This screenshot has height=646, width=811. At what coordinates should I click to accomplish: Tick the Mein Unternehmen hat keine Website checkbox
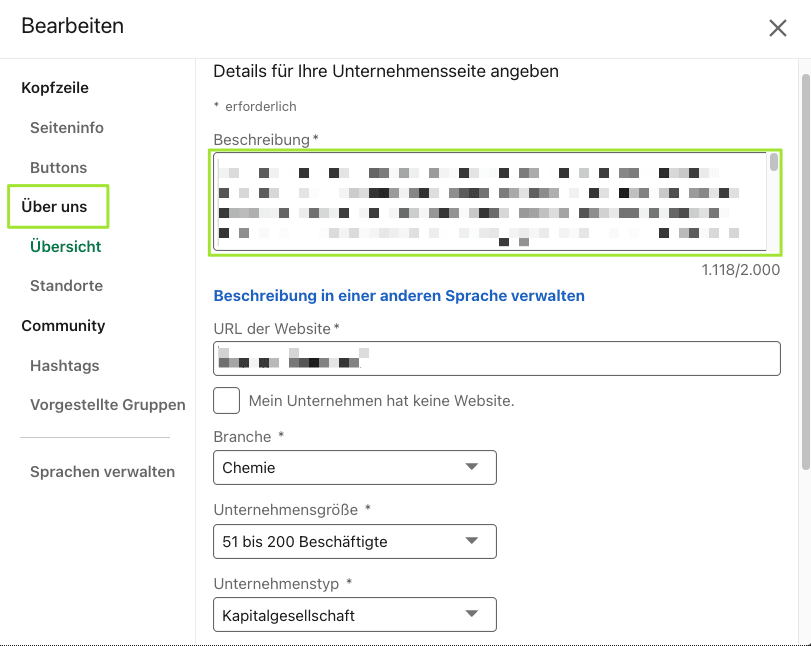tap(227, 401)
